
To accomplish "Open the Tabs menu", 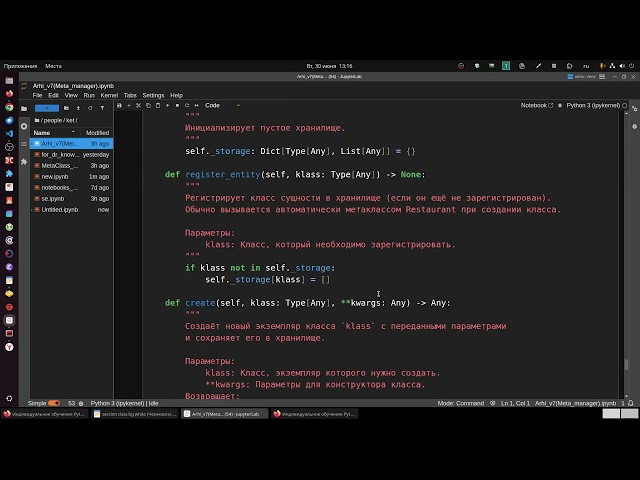I will 130,95.
